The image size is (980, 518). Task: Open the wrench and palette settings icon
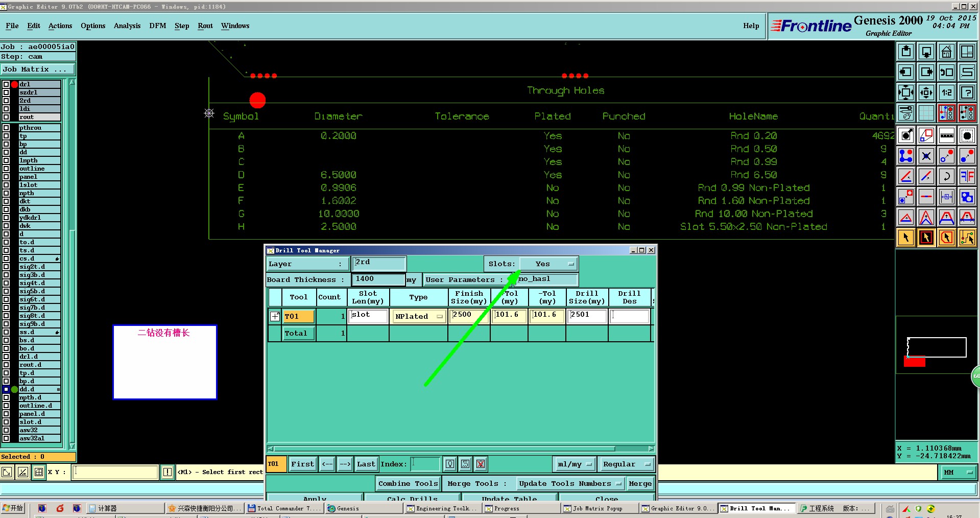[906, 113]
